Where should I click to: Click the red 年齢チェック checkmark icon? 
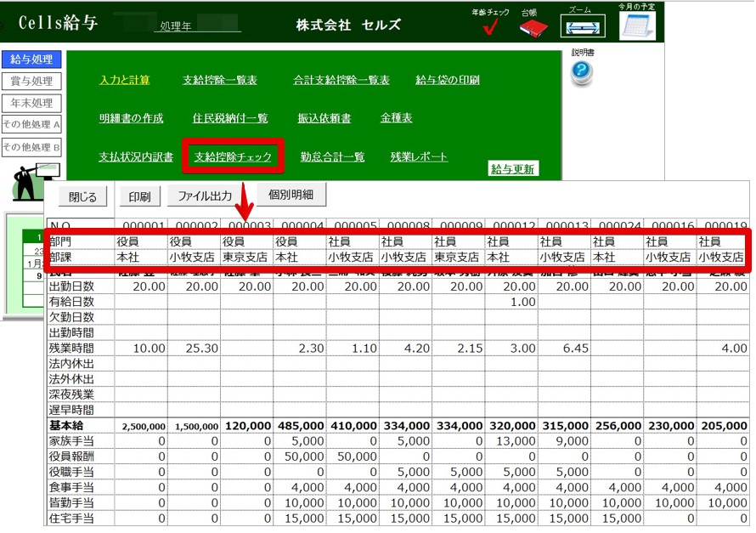(490, 27)
